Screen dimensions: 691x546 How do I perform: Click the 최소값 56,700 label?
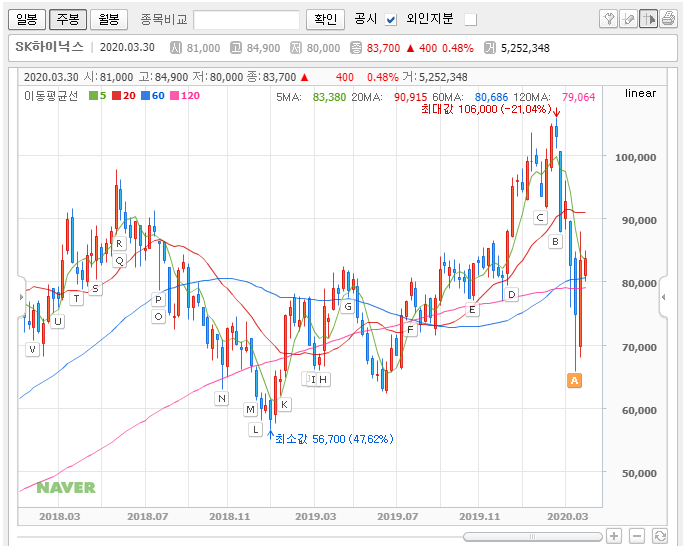[334, 439]
